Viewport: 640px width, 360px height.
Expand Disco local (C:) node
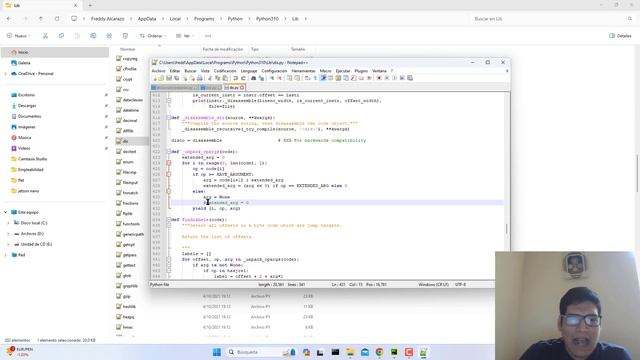tap(8, 223)
